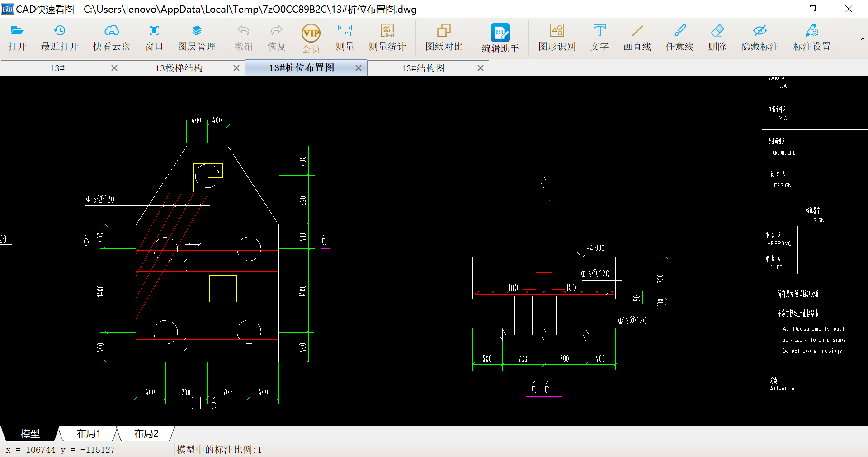Screen dimensions: 868x457
Task: Show recently opened files via 最近打开
Action: pyautogui.click(x=60, y=38)
